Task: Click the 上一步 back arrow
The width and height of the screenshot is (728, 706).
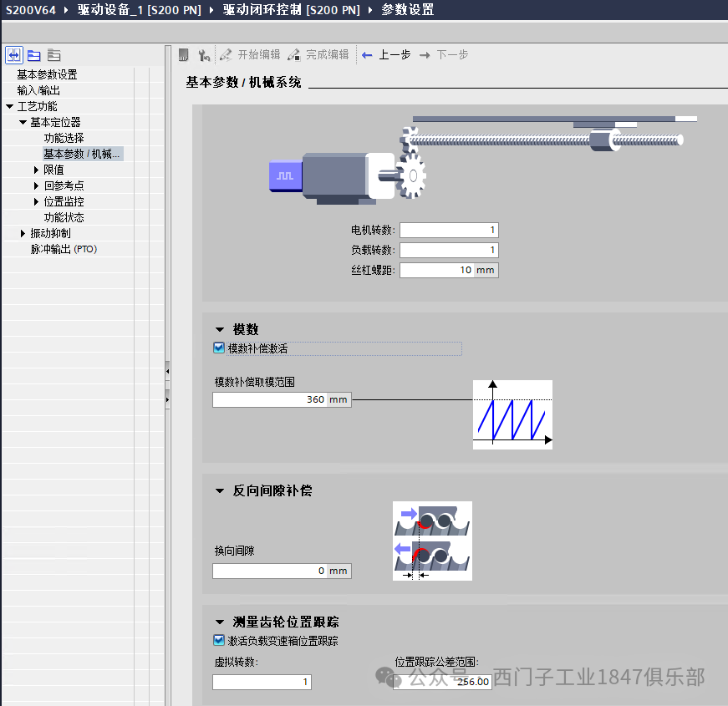Action: pyautogui.click(x=367, y=55)
